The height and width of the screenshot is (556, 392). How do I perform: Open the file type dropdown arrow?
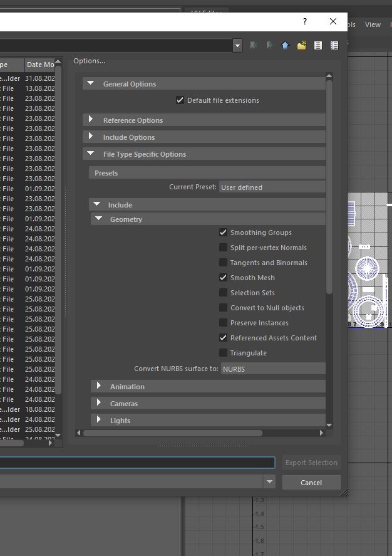(269, 482)
